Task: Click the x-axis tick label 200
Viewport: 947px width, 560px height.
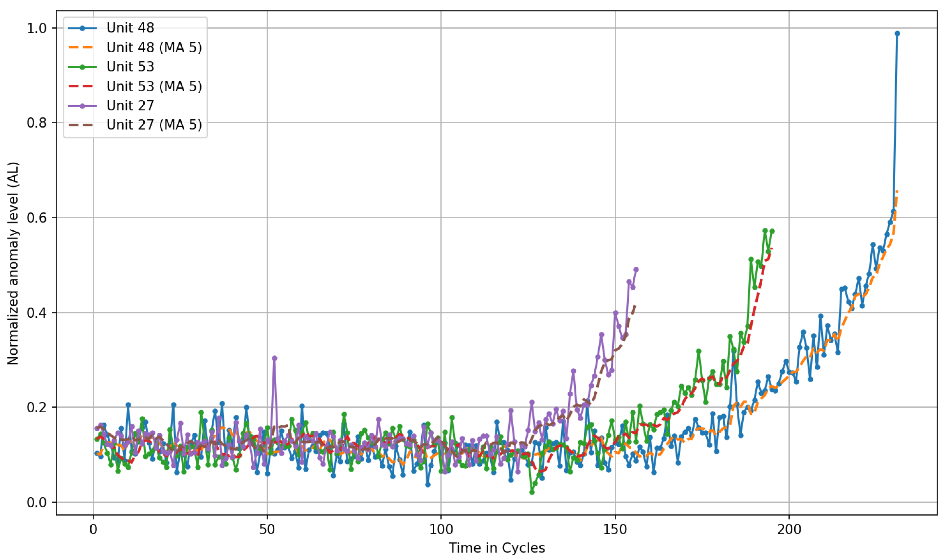Action: click(789, 529)
